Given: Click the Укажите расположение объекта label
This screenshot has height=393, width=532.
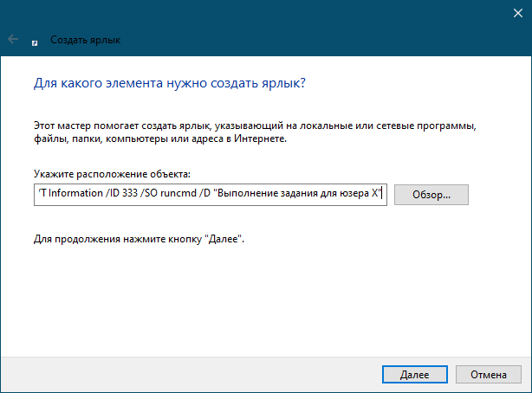Looking at the screenshot, I should pyautogui.click(x=112, y=174).
